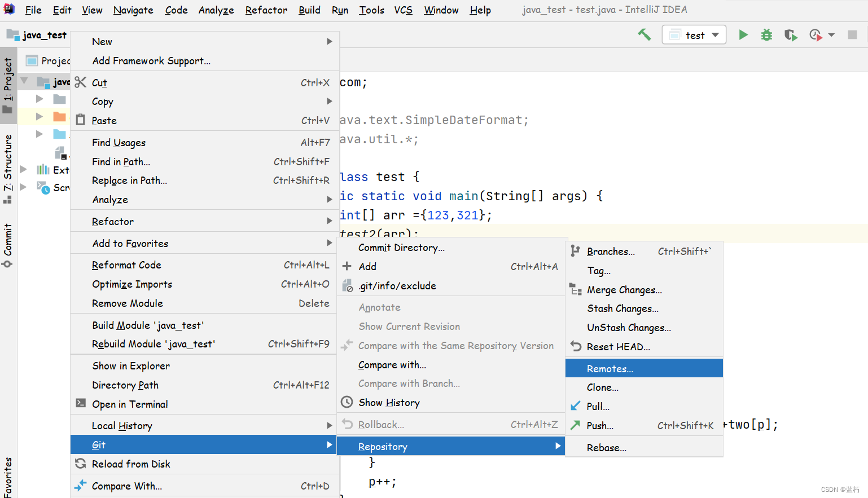This screenshot has width=868, height=498.
Task: Open the Favorites tool window tab
Action: 8,477
